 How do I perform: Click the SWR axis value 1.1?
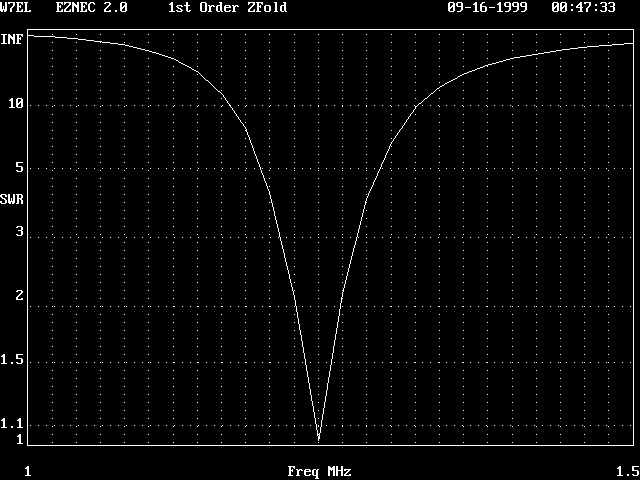pos(12,424)
